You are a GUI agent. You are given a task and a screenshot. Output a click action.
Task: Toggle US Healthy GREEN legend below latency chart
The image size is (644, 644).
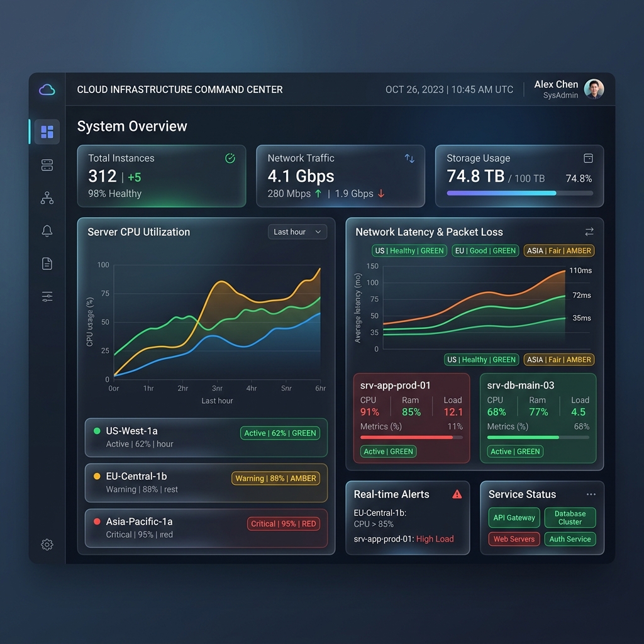coord(481,360)
